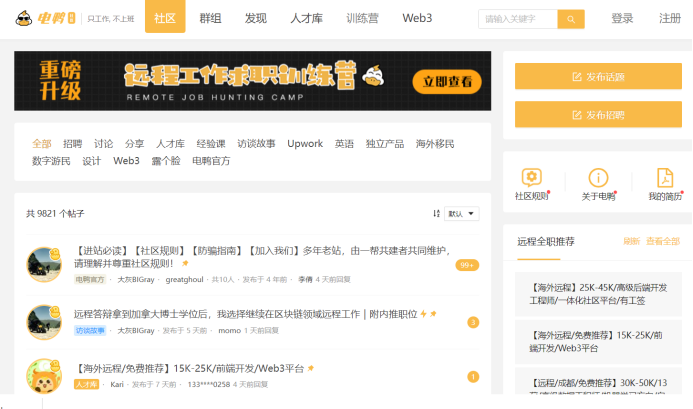Viewport: 693px width, 409px height.
Task: Open 我的简历 PDF document icon
Action: coord(665,177)
